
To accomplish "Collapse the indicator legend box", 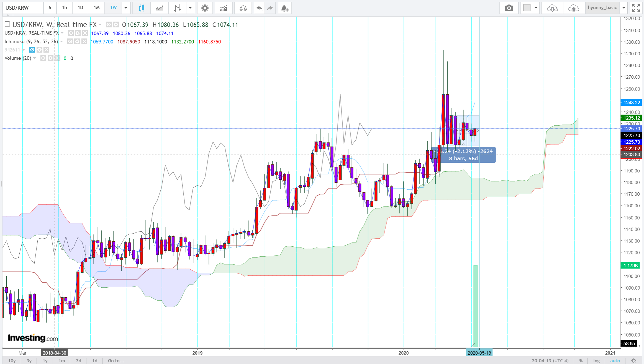I will [7, 24].
